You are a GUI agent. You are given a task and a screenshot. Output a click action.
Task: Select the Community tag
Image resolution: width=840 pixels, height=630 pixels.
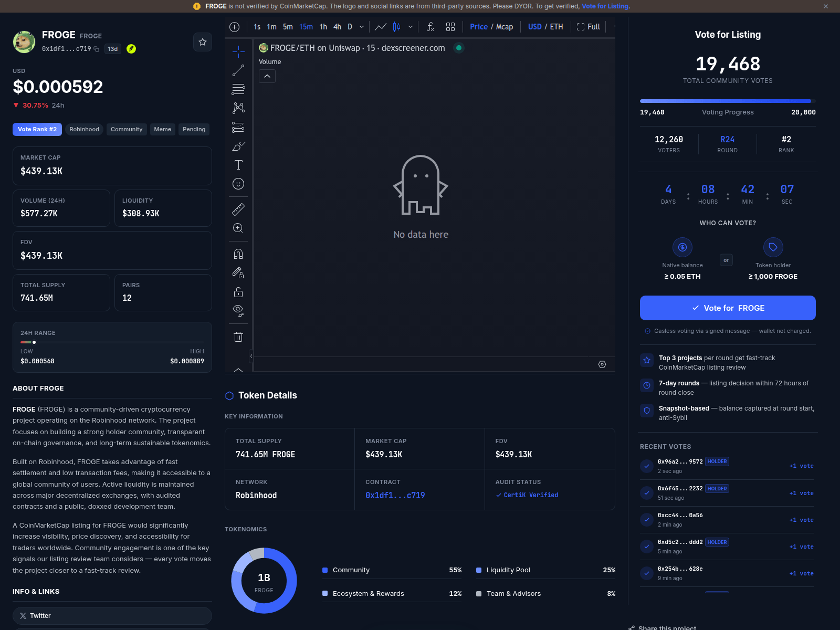point(127,129)
